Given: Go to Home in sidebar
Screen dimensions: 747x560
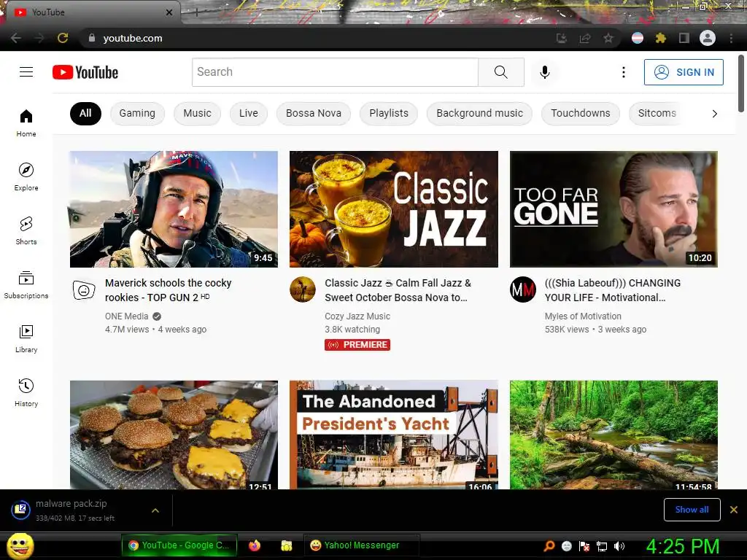Looking at the screenshot, I should [26, 122].
